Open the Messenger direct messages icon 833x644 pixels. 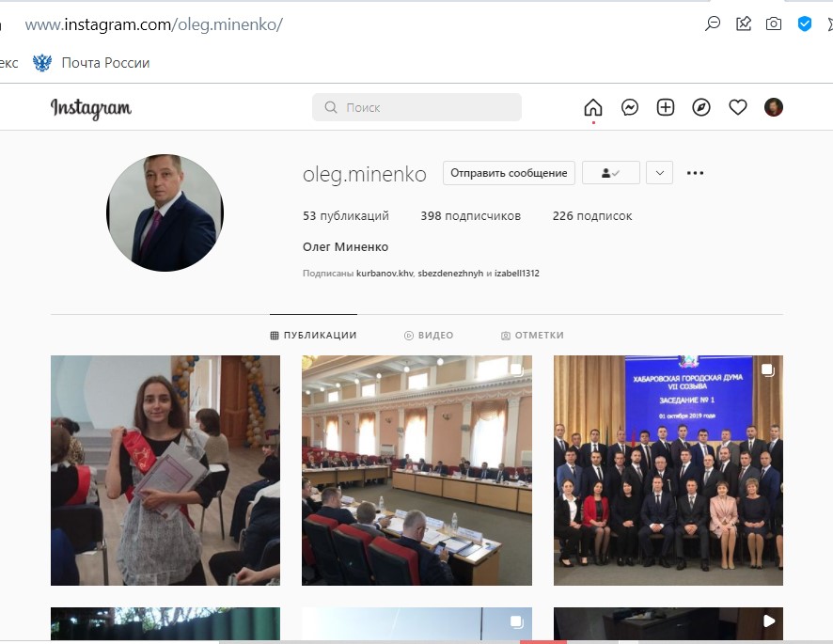630,107
